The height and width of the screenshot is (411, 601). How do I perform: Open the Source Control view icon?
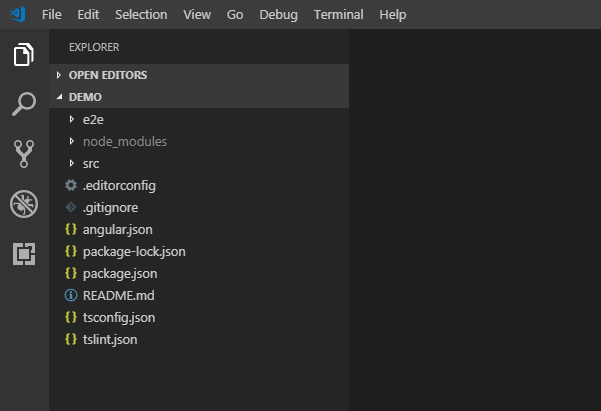pyautogui.click(x=24, y=154)
